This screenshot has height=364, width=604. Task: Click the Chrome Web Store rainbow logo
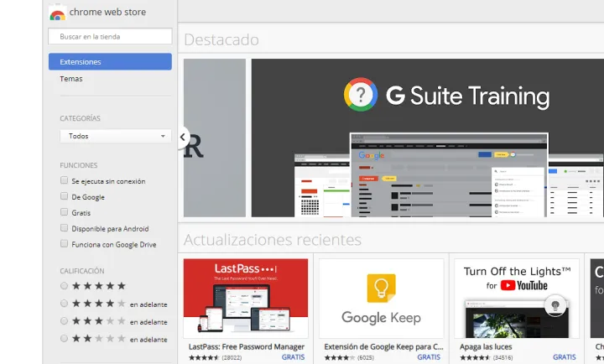coord(58,13)
